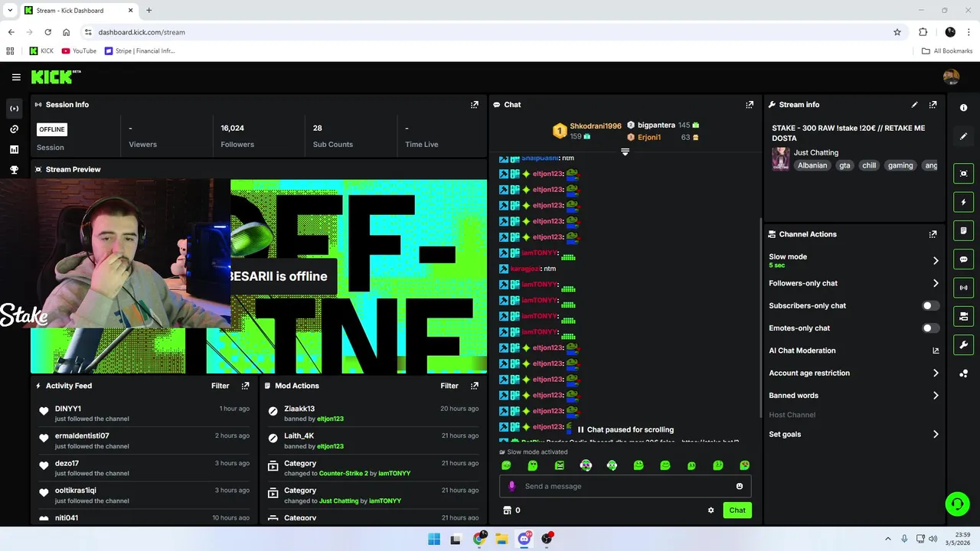Viewport: 980px width, 551px height.
Task: Click the Stream Preview video
Action: pos(259,276)
